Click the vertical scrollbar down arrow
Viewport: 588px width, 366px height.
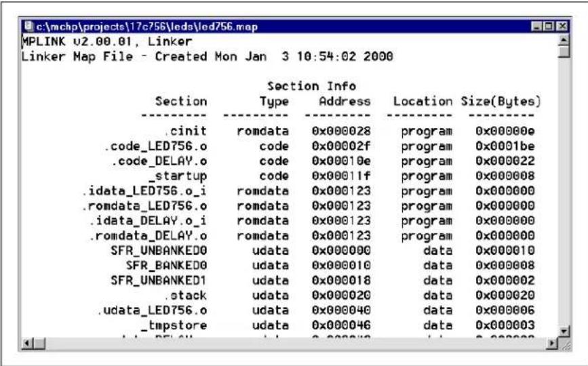pyautogui.click(x=564, y=331)
